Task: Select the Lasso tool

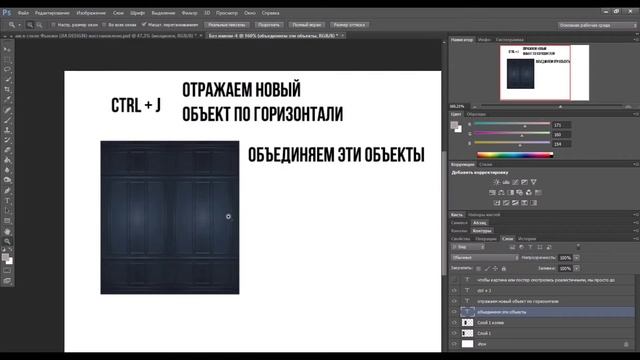Action: pos(7,69)
